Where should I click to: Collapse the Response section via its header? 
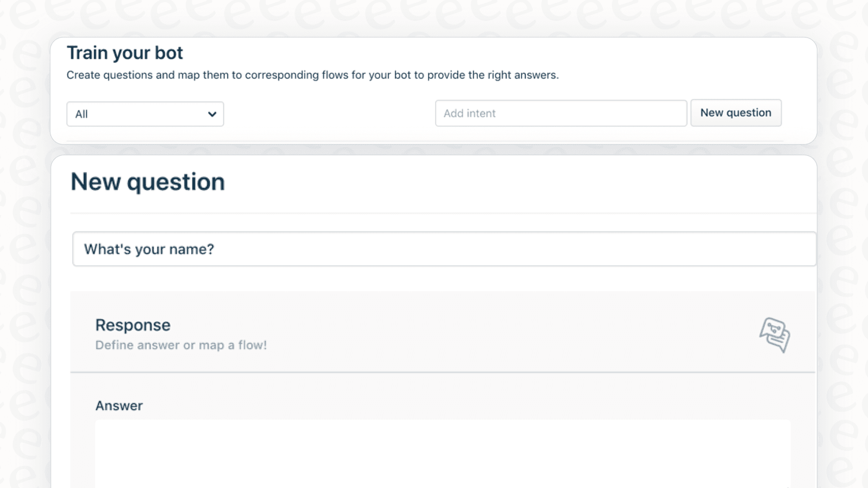point(133,325)
